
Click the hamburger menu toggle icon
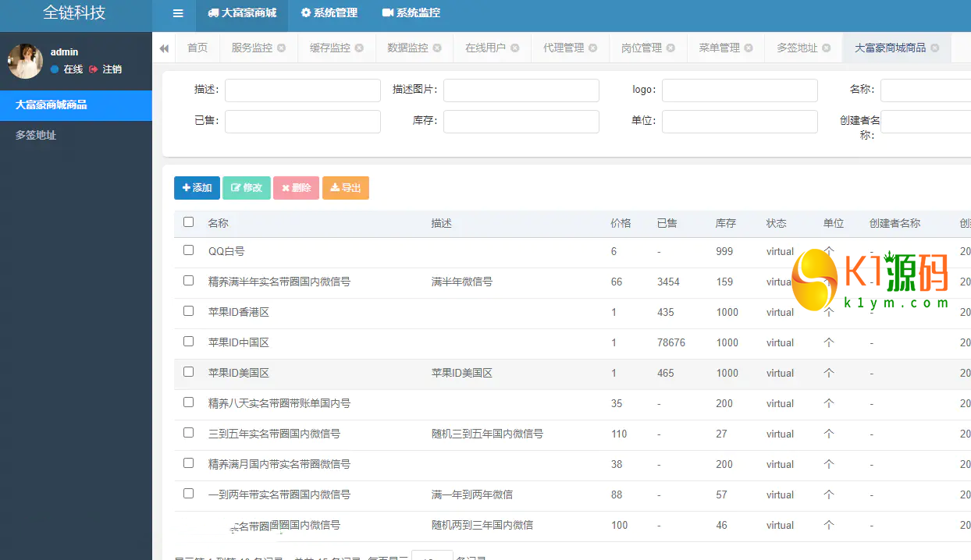pos(178,13)
